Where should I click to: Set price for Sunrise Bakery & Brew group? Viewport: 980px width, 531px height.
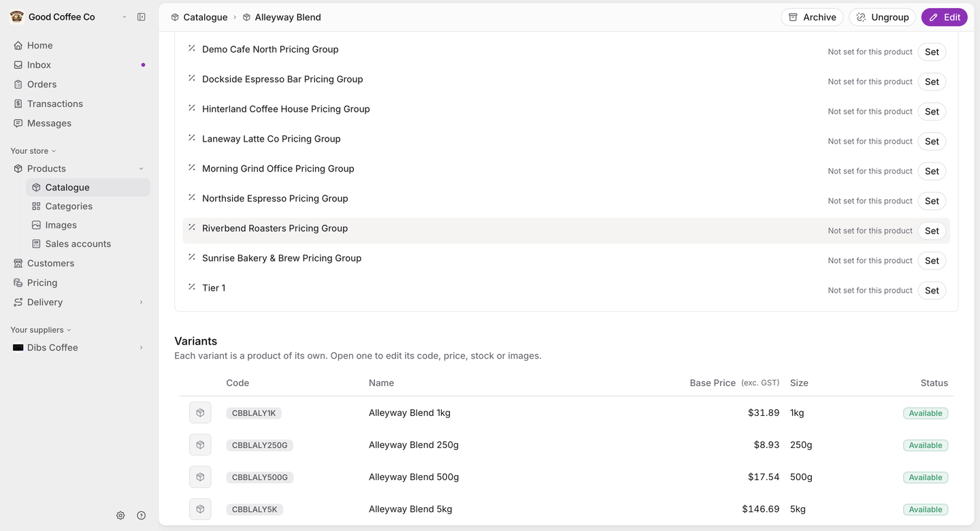pos(932,261)
